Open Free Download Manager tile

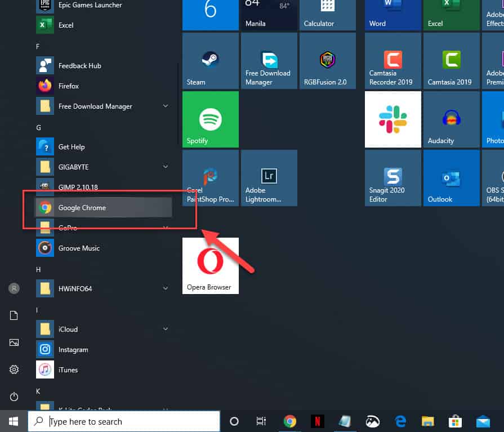pos(269,61)
